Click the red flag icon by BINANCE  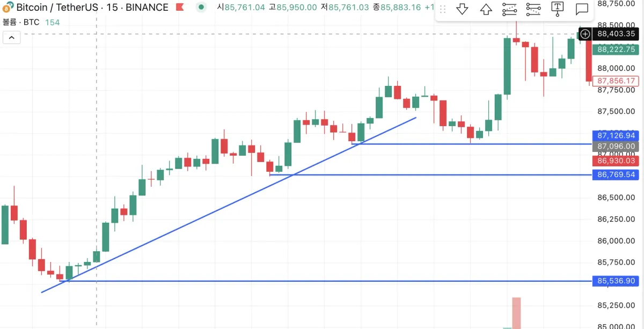click(x=180, y=8)
